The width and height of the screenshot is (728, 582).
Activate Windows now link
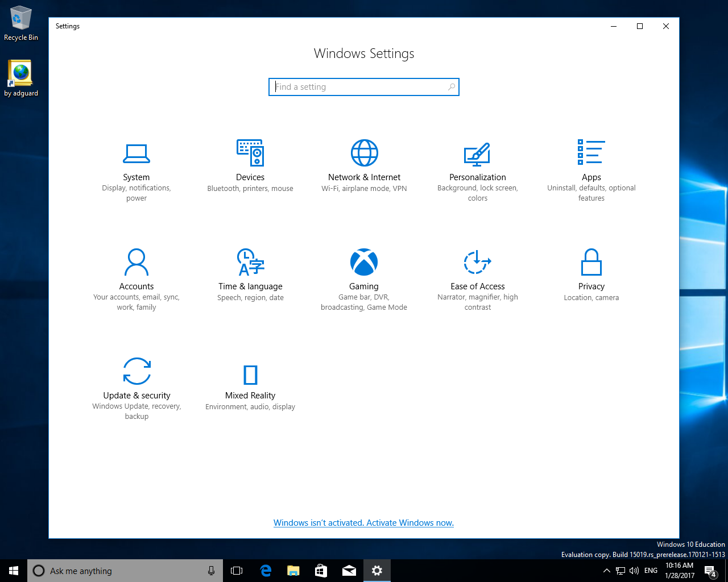click(x=410, y=523)
